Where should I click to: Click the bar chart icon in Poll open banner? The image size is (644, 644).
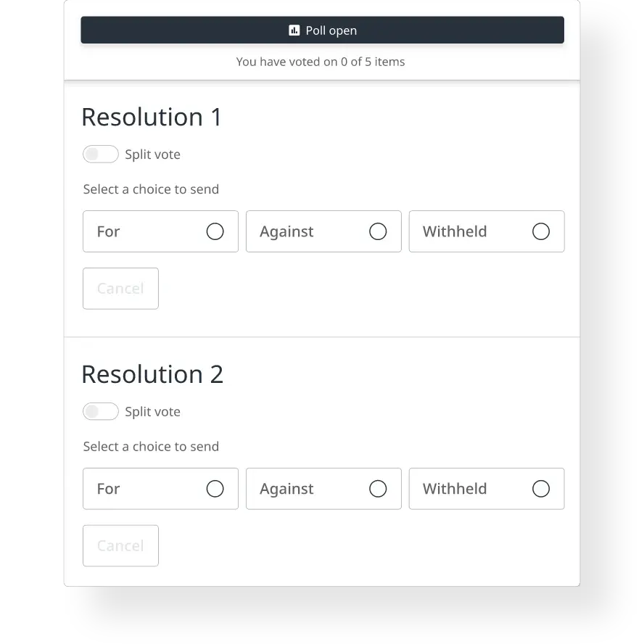(293, 30)
